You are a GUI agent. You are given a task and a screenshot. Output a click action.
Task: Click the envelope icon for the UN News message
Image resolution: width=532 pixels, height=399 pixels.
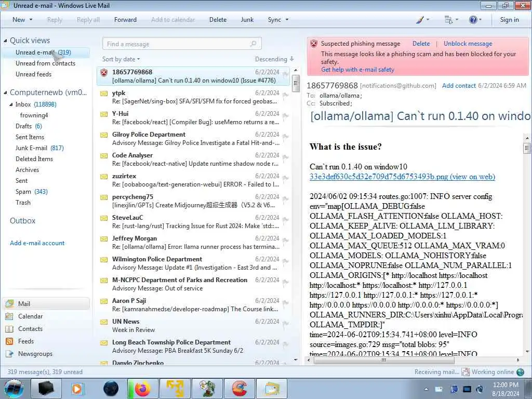click(x=104, y=322)
